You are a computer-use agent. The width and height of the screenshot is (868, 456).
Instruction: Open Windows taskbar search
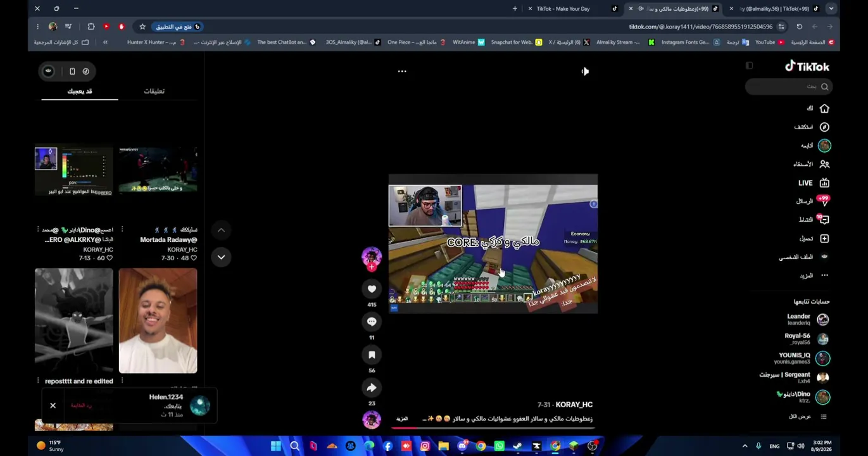click(294, 446)
